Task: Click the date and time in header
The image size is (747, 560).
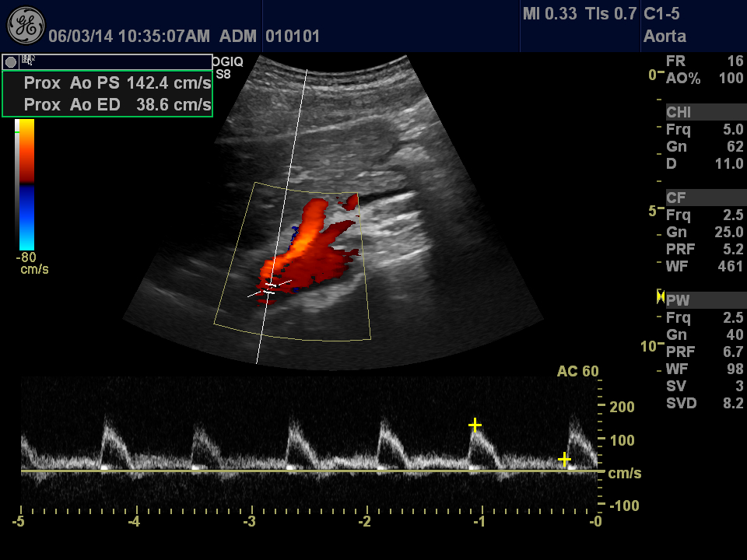Action: pos(129,36)
